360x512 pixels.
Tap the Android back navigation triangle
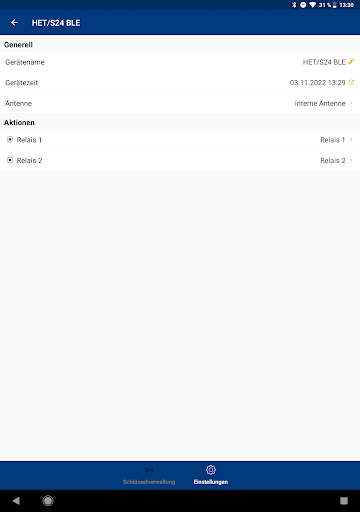click(x=16, y=501)
